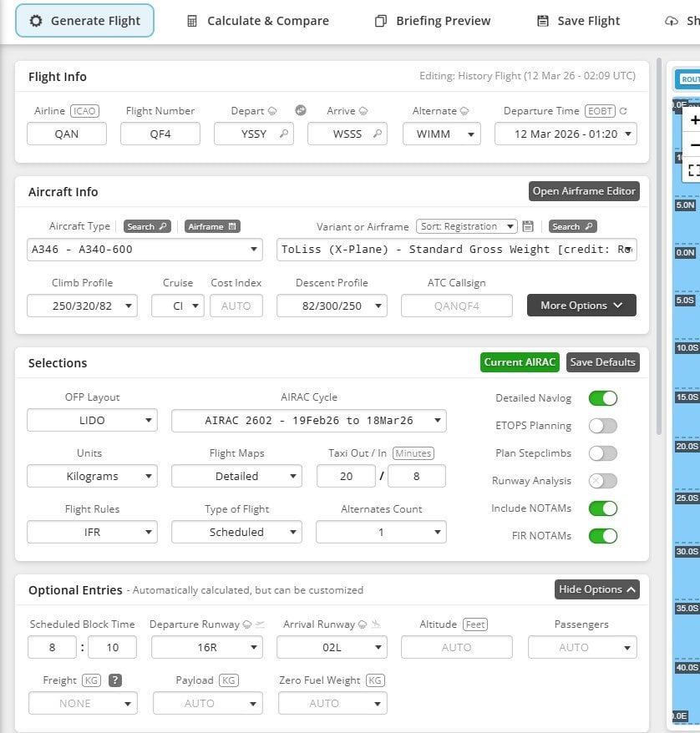Toggle the Altitude Feet unit badge

tap(475, 624)
